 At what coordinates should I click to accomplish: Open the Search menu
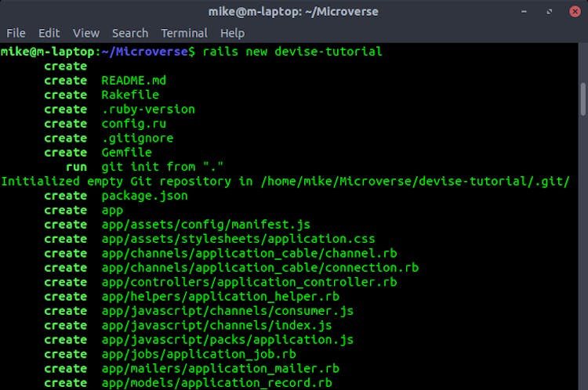point(130,33)
